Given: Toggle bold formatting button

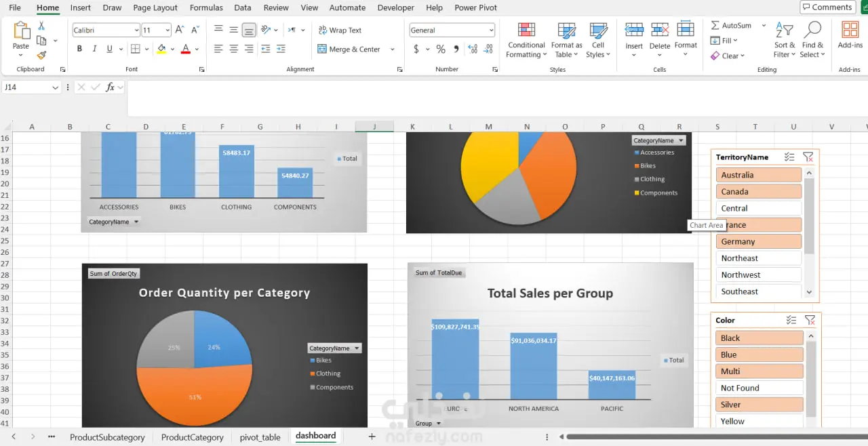Looking at the screenshot, I should pos(79,49).
